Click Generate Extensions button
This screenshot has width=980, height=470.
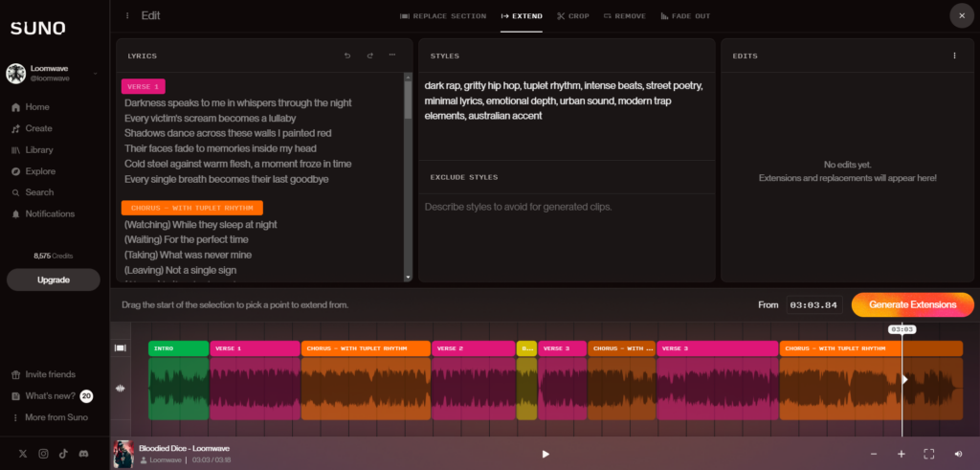pyautogui.click(x=912, y=305)
